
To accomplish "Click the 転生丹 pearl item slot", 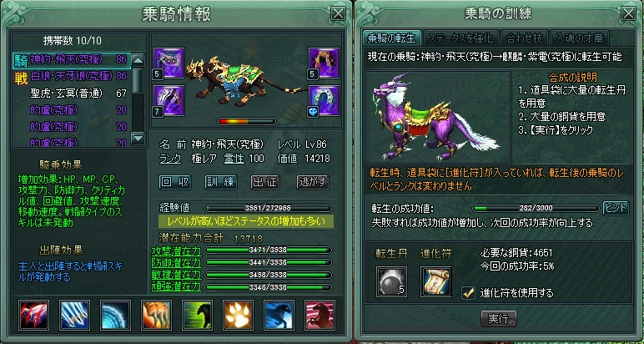I will [x=391, y=281].
